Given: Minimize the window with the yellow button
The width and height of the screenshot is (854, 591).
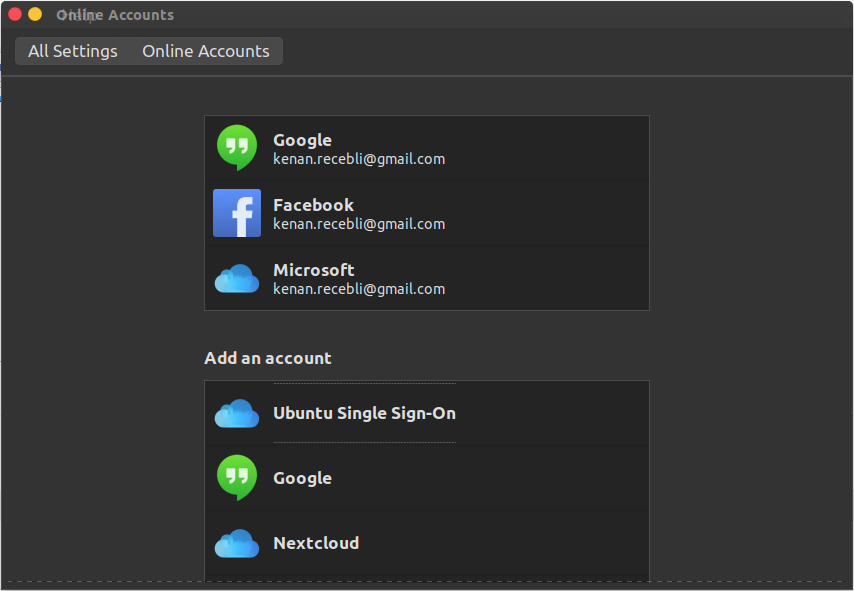Looking at the screenshot, I should click(x=35, y=14).
